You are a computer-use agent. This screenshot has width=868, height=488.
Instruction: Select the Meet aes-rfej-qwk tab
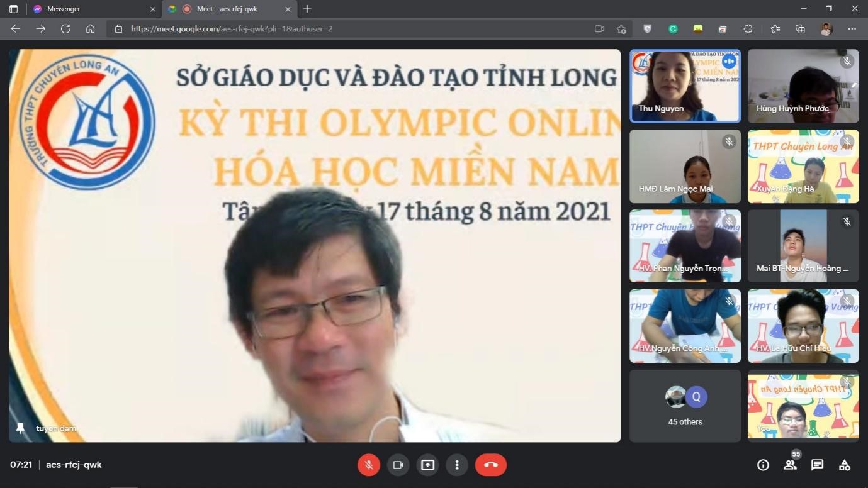[227, 9]
